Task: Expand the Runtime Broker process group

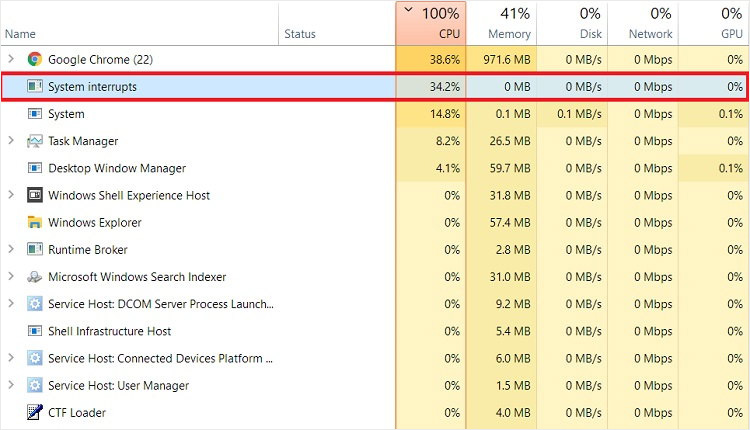Action: pos(11,250)
